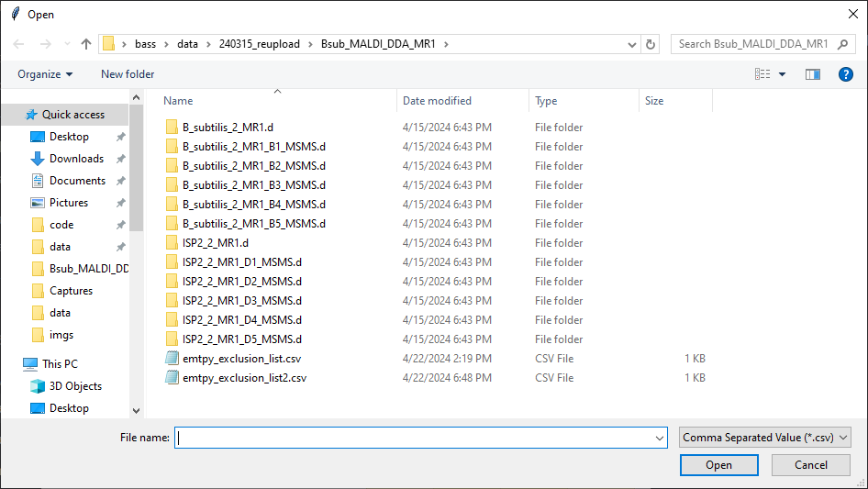Click the Open button
Image resolution: width=868 pixels, height=489 pixels.
click(718, 465)
